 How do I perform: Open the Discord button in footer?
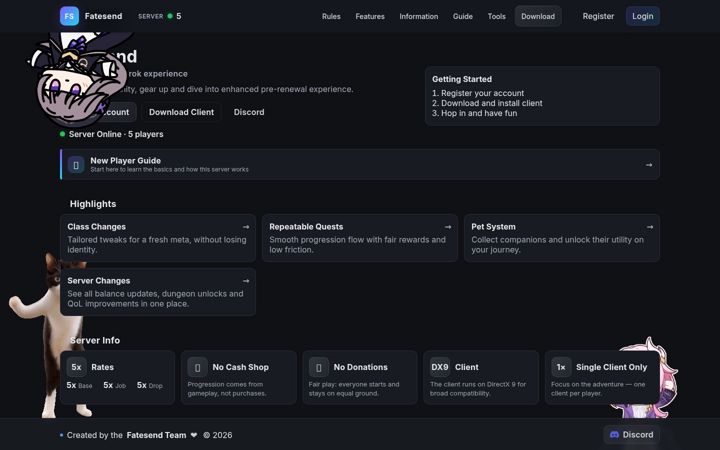tap(631, 434)
